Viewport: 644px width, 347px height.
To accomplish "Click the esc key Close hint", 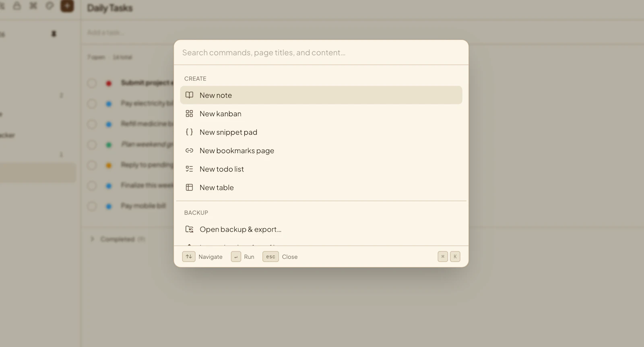I will [x=270, y=257].
